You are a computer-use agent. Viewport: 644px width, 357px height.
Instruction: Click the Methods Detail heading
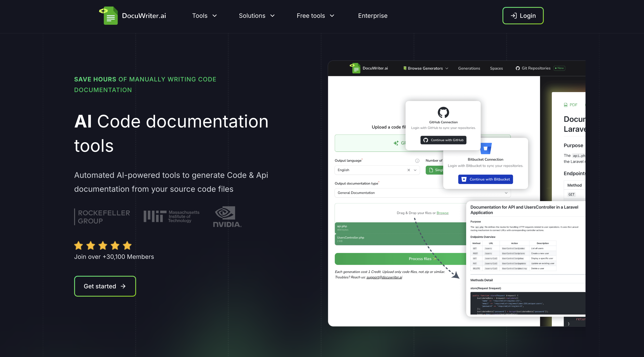[481, 280]
